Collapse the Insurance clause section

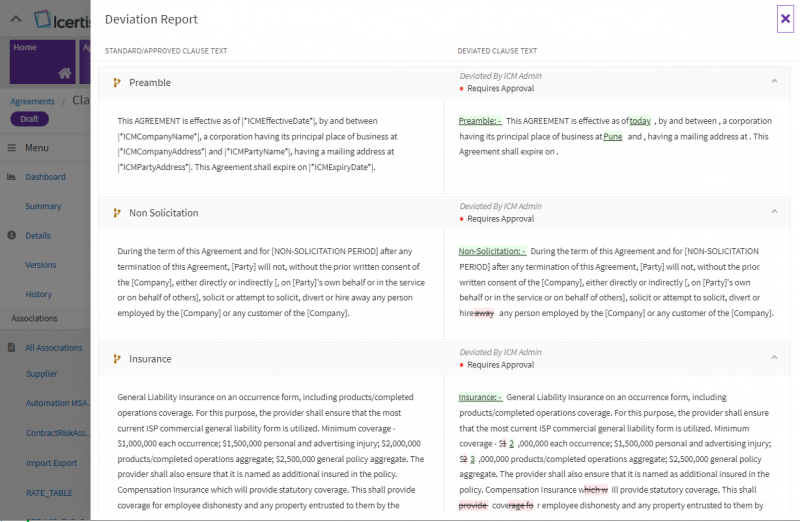click(774, 357)
